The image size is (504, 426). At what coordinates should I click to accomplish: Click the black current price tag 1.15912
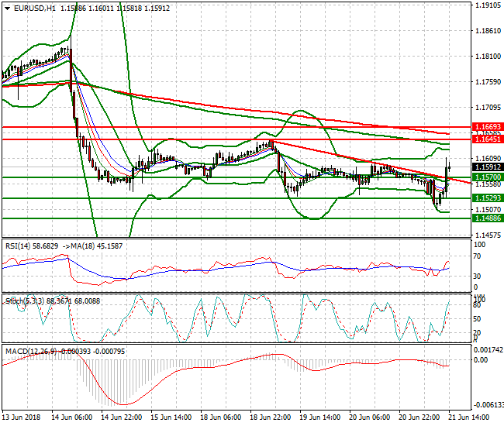pyautogui.click(x=488, y=167)
